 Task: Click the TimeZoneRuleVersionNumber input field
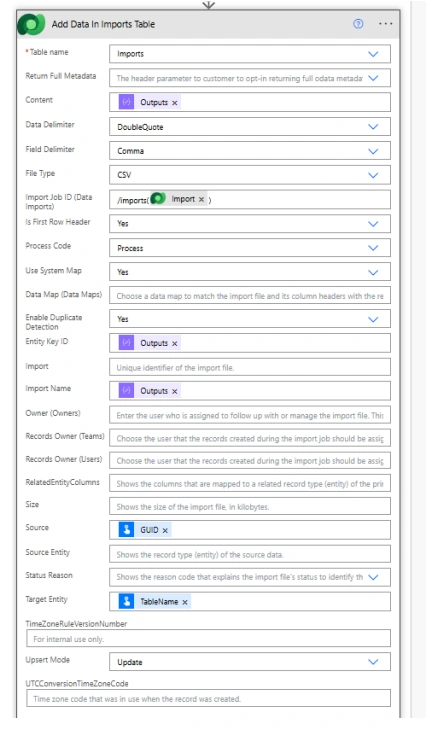tap(209, 639)
